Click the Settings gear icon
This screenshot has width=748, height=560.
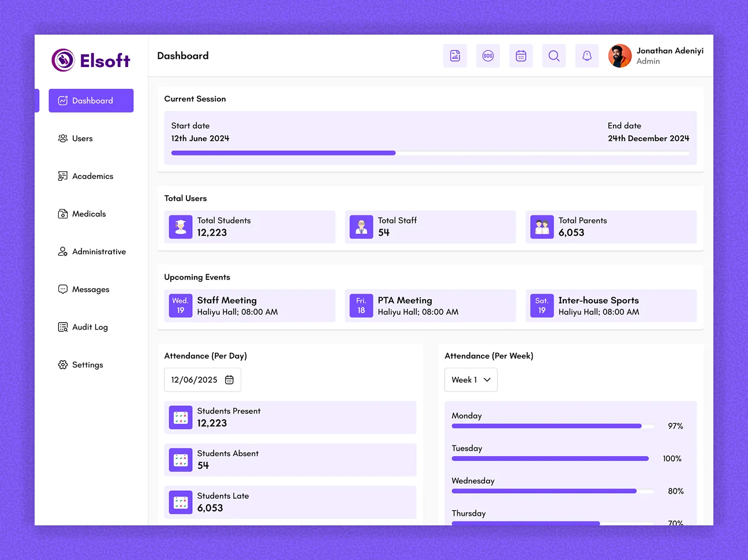tap(62, 364)
